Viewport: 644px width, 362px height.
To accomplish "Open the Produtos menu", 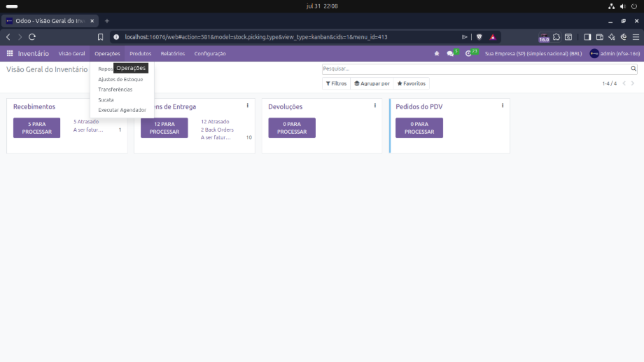I will coord(141,53).
